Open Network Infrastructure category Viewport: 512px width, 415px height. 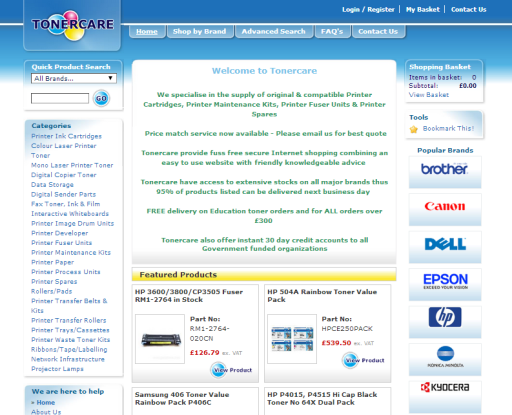click(x=68, y=359)
